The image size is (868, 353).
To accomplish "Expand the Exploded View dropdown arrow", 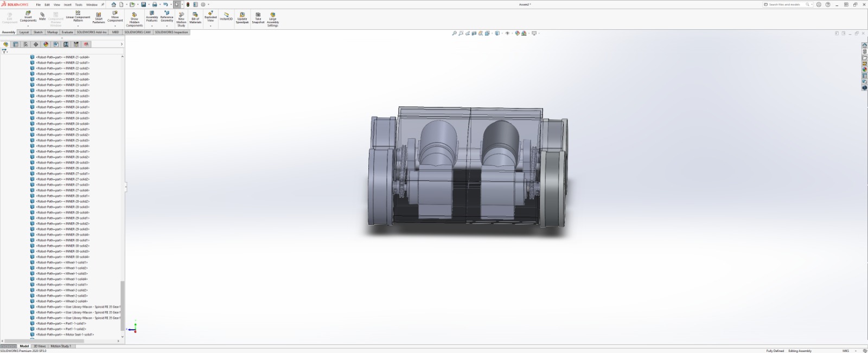I will (210, 25).
